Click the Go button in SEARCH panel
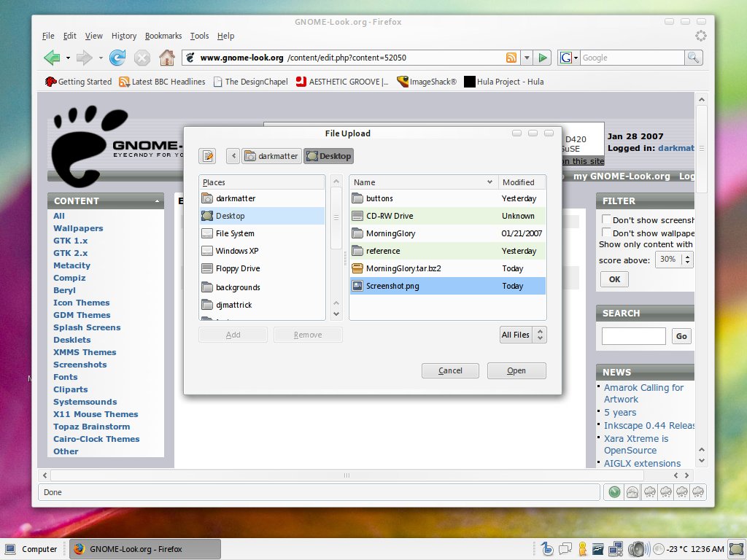This screenshot has width=747, height=560. pos(681,336)
